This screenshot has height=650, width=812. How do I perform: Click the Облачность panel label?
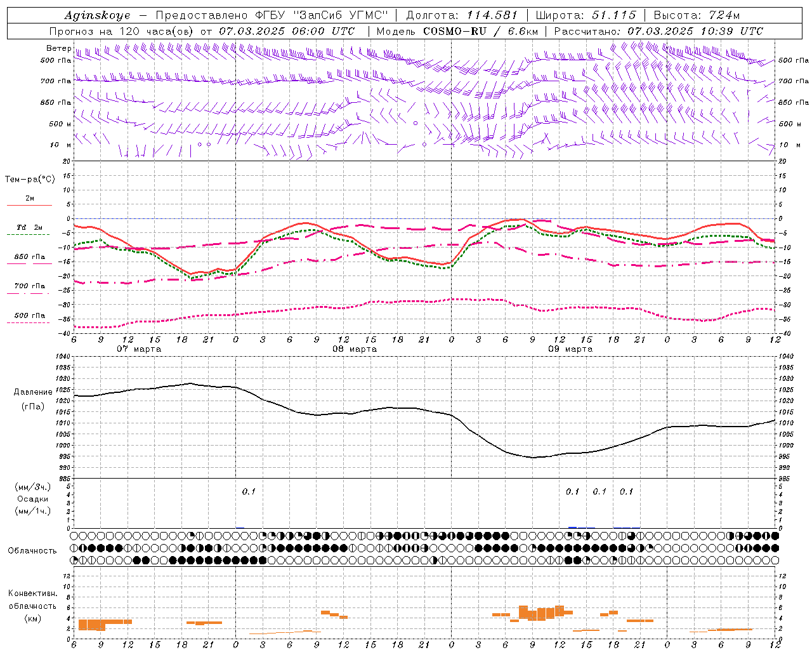click(x=32, y=551)
